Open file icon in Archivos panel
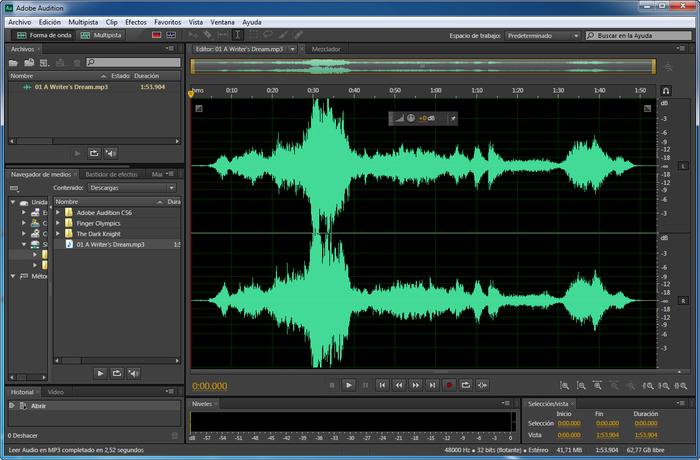 pyautogui.click(x=13, y=63)
